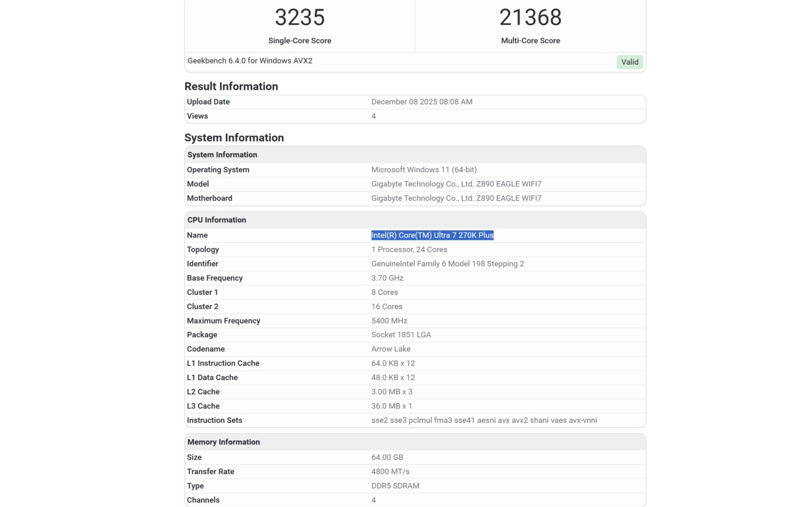Click the Upload Date value December 08 2025

422,102
